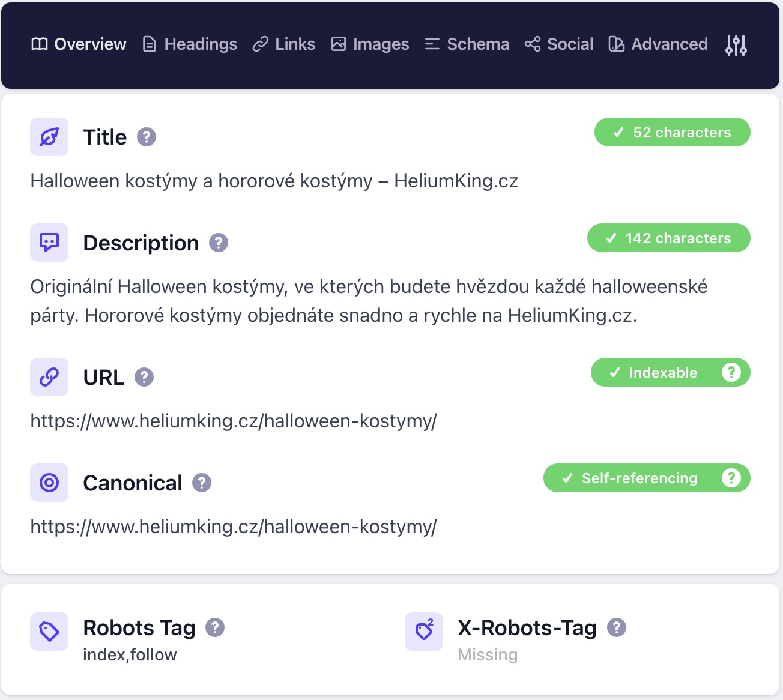Show help for X-Robots-Tag
Viewport: 783px width, 700px height.
click(617, 627)
